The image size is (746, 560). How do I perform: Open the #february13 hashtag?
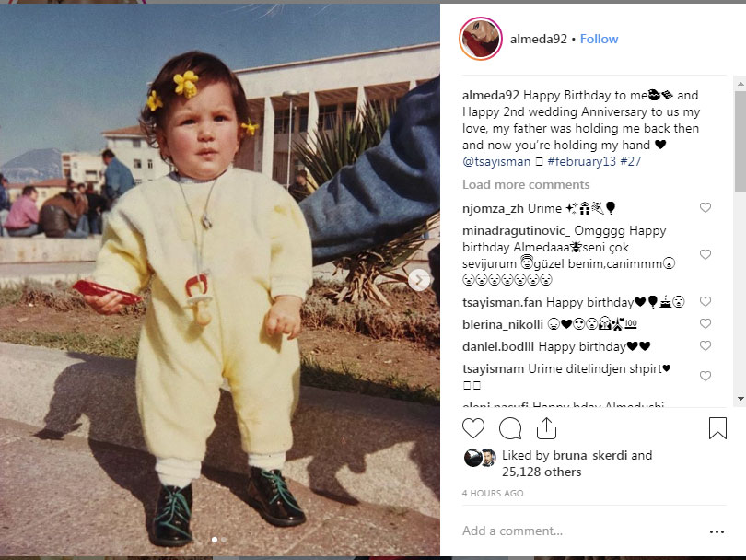point(581,162)
